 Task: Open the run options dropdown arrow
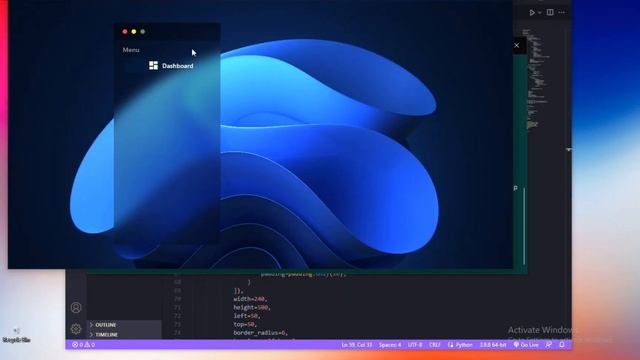pyautogui.click(x=540, y=13)
